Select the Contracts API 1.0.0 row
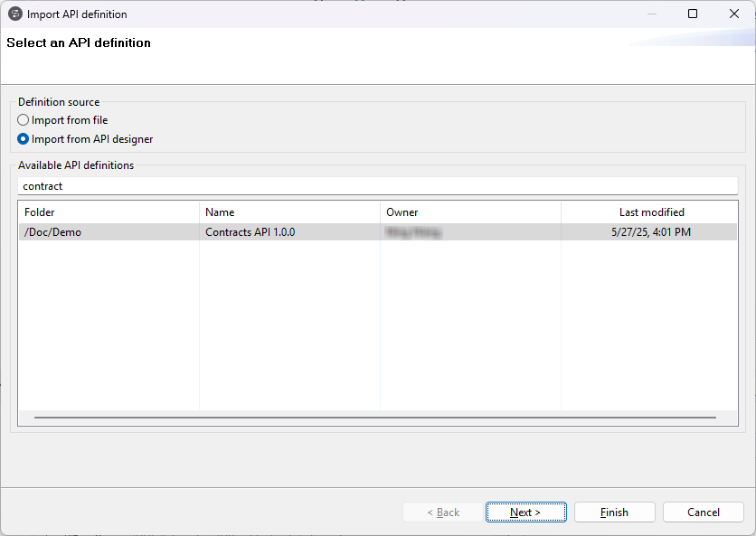756x536 pixels. click(x=271, y=231)
